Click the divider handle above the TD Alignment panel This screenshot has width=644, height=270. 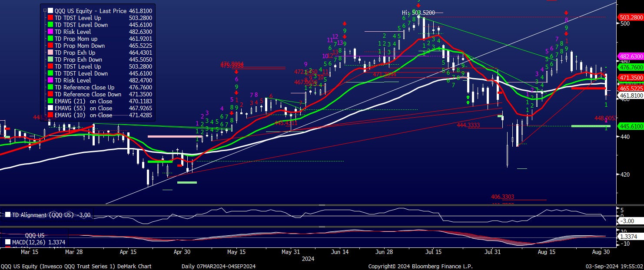322,205
